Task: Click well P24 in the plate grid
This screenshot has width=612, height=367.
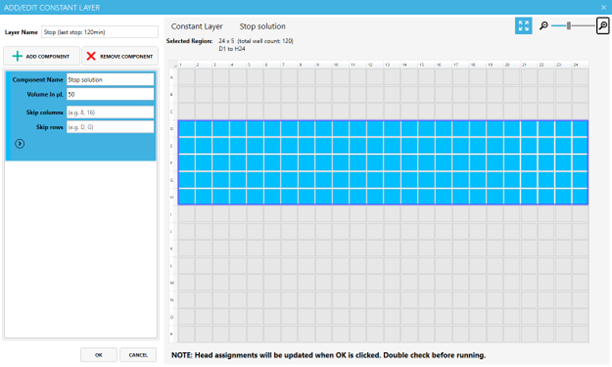Action: point(580,334)
